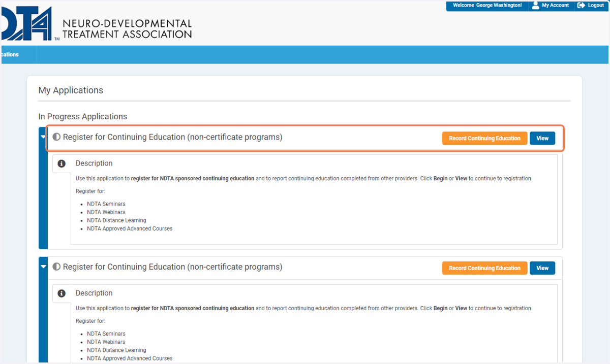
Task: Click the half-circle status icon in first application
Action: [x=56, y=137]
